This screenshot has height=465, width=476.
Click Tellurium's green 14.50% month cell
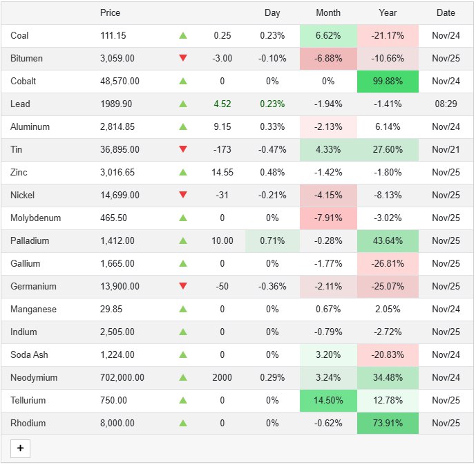click(x=328, y=400)
